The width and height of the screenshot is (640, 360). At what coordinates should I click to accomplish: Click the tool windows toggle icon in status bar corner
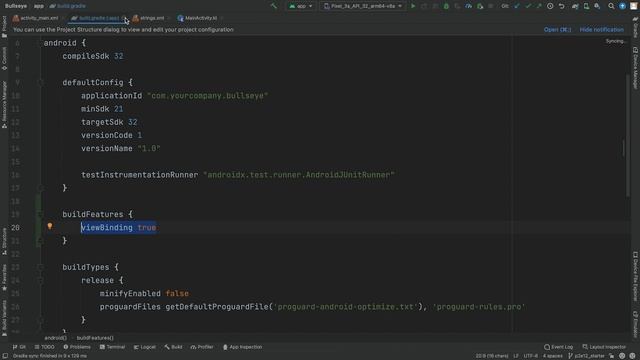pos(5,356)
